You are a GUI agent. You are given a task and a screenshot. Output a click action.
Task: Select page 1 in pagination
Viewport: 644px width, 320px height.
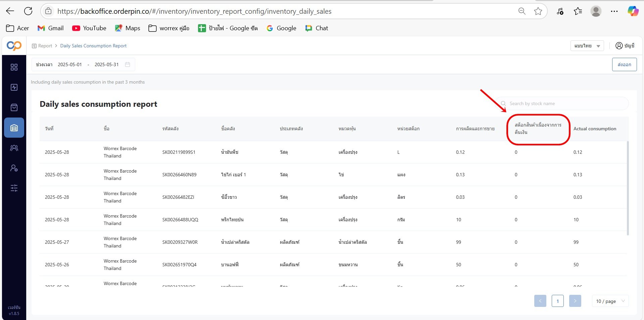coord(557,301)
